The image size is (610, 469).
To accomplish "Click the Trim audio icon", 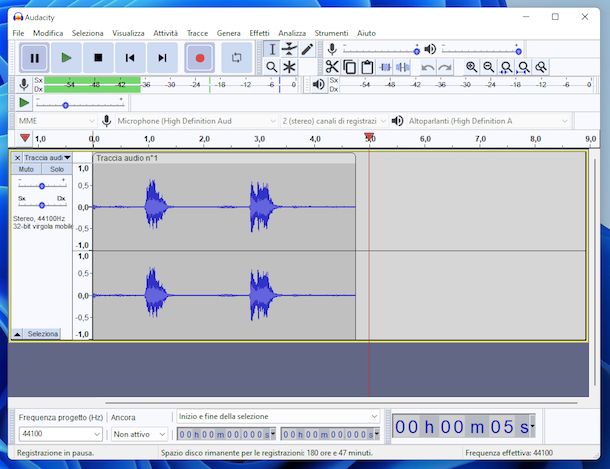I will [x=385, y=67].
